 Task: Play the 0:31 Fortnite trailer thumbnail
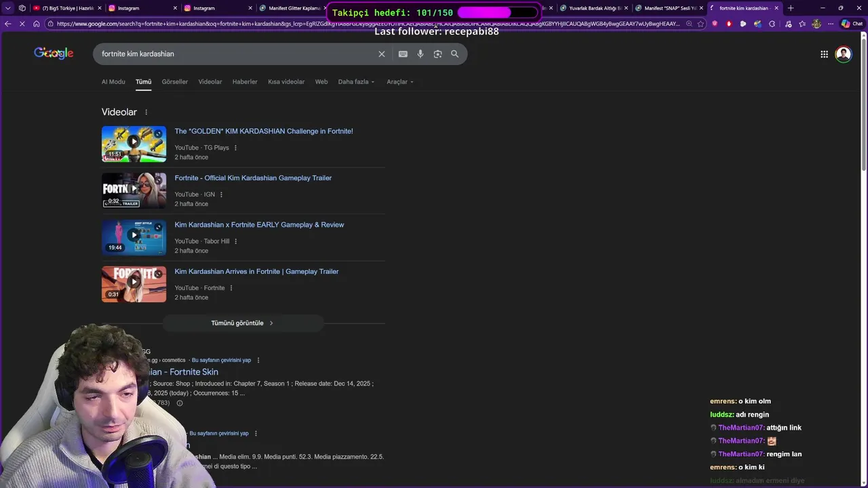coord(134,284)
